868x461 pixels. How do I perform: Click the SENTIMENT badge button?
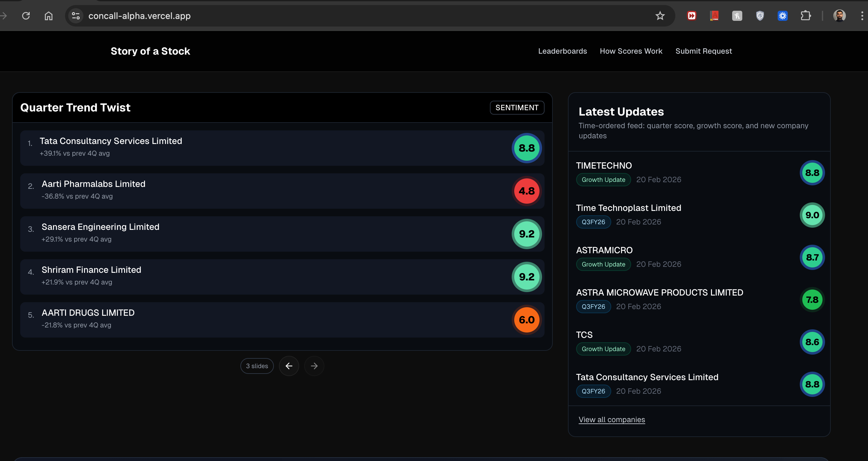[517, 107]
